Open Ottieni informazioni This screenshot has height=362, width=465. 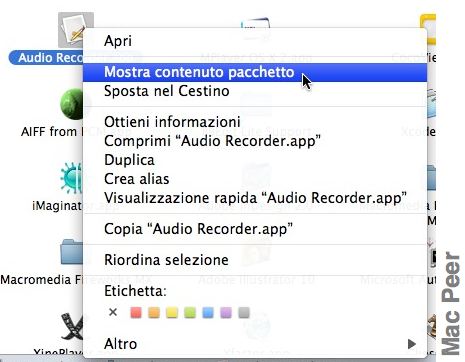(x=255, y=122)
